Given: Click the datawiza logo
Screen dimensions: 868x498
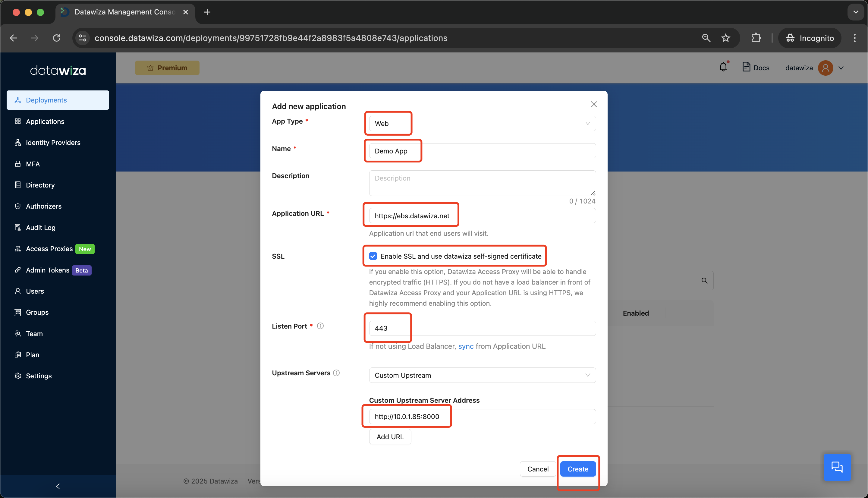Looking at the screenshot, I should pyautogui.click(x=58, y=70).
